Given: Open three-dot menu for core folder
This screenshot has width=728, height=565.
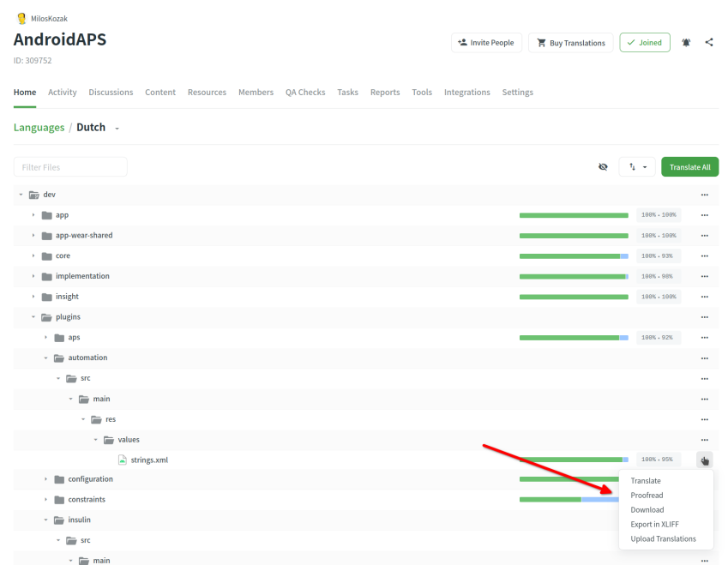Looking at the screenshot, I should (704, 256).
